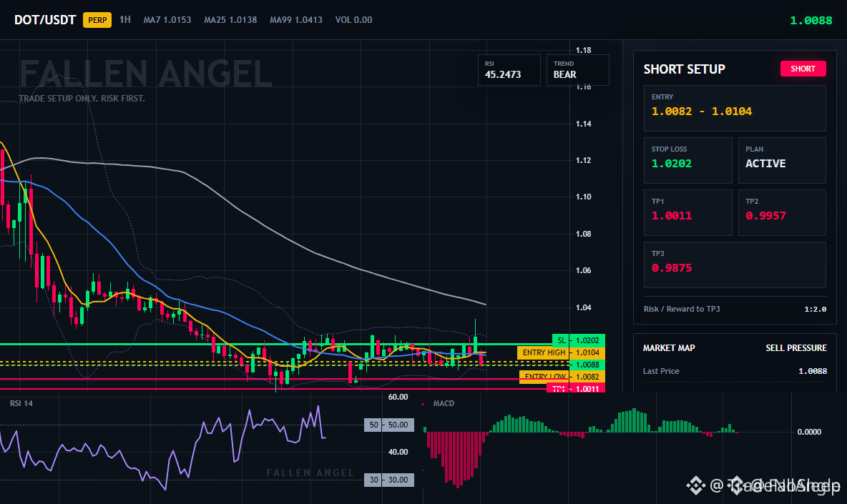Screen dimensions: 847x504
Task: Select the 1H timeframe label
Action: 125,20
